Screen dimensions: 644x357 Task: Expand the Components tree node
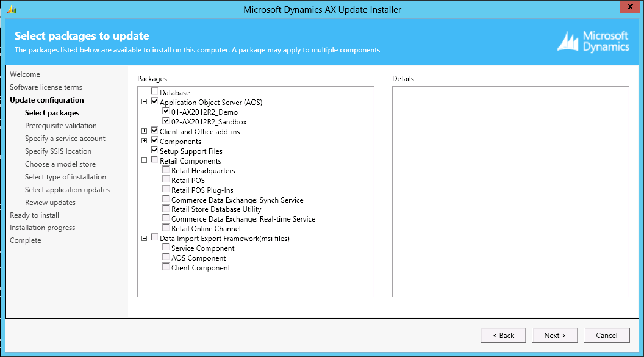[x=145, y=141]
